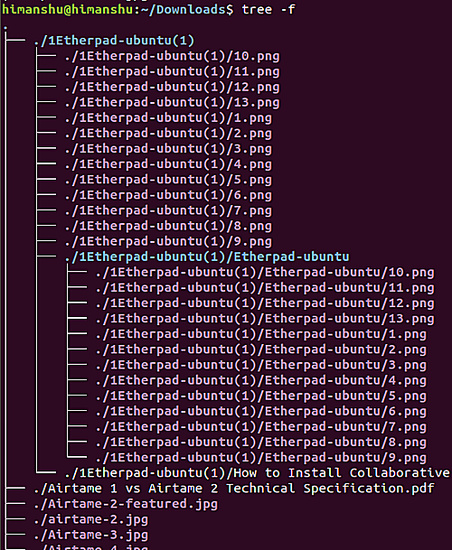Click Airtame 1 vs Airtame 2 Technical Specification.pdf

coord(234,488)
